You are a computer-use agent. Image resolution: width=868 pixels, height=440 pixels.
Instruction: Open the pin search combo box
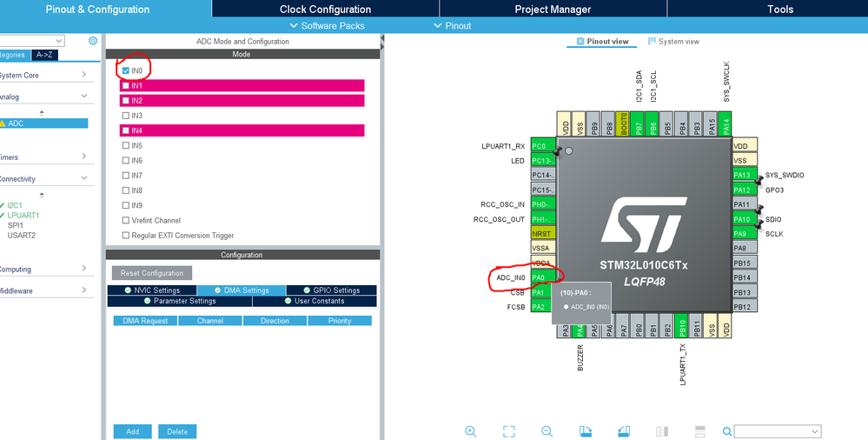click(x=778, y=431)
